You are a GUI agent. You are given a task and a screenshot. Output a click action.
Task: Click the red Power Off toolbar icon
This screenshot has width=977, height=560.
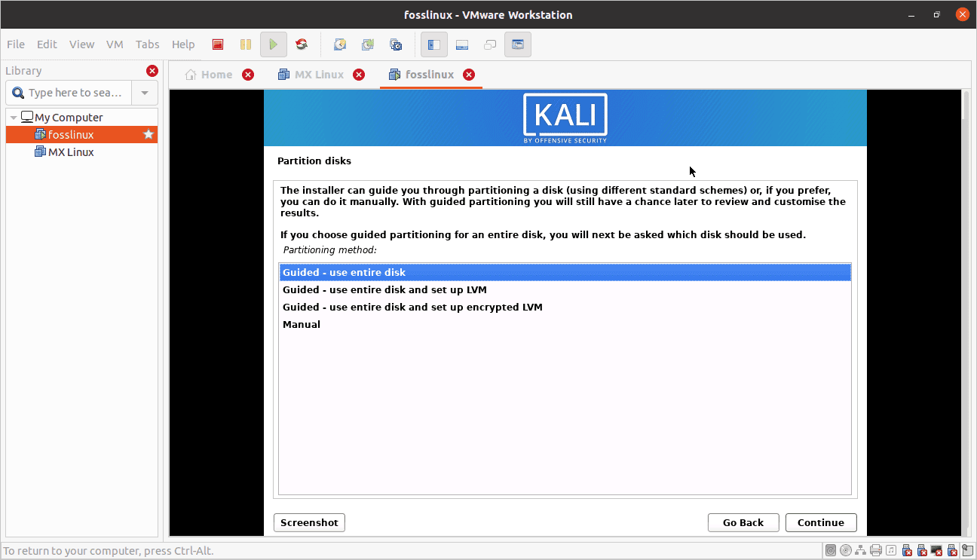click(x=218, y=44)
